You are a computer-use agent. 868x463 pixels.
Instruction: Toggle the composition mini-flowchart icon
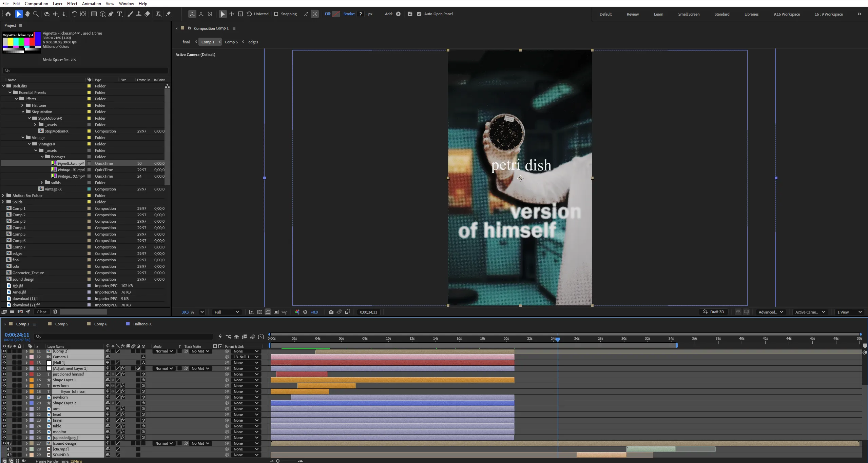(x=228, y=337)
